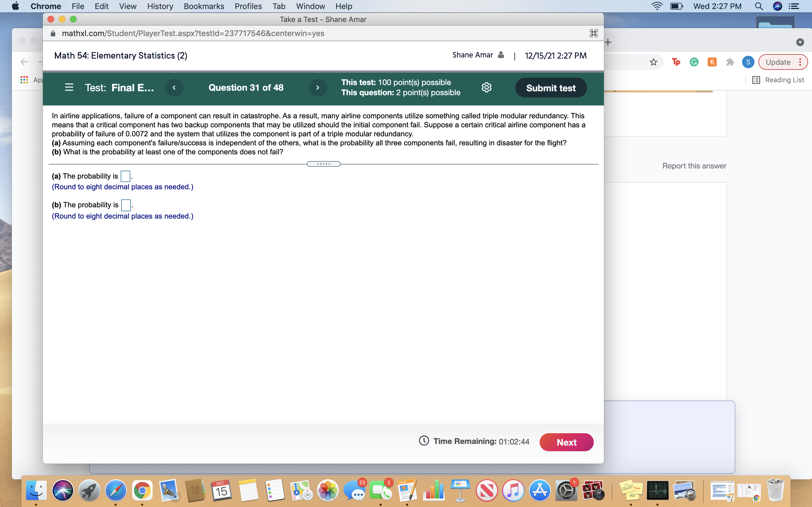Open the Chrome three-dot Update menu

(800, 62)
